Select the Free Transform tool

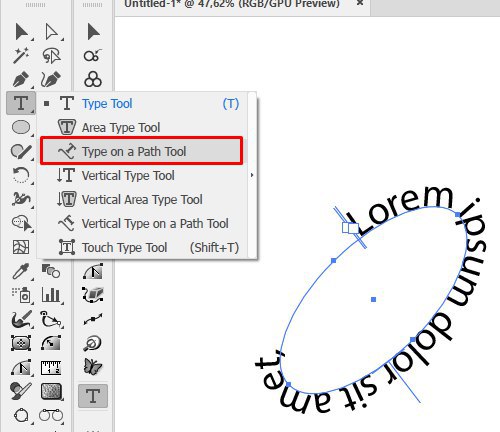[x=21, y=343]
